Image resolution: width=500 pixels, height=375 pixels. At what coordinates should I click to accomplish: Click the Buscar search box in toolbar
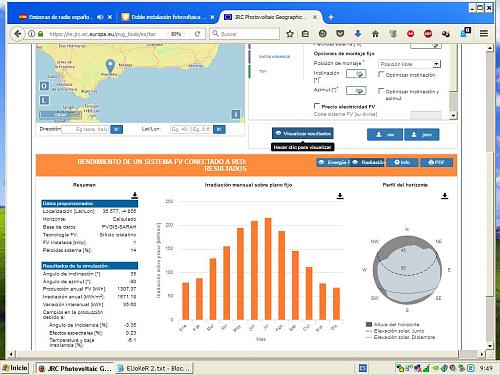tap(244, 34)
